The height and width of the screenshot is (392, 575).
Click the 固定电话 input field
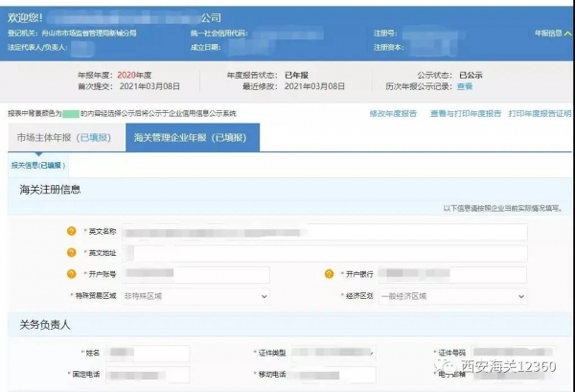point(149,374)
